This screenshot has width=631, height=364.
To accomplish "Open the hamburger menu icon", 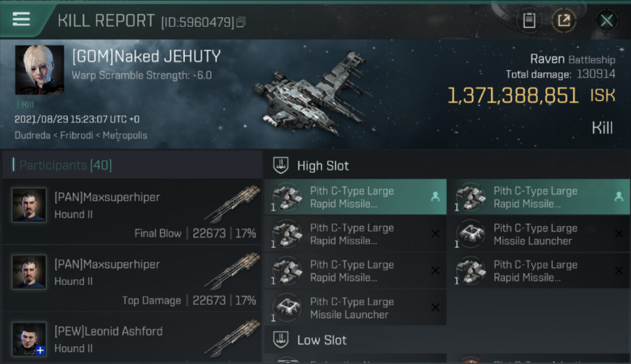I will pos(21,19).
